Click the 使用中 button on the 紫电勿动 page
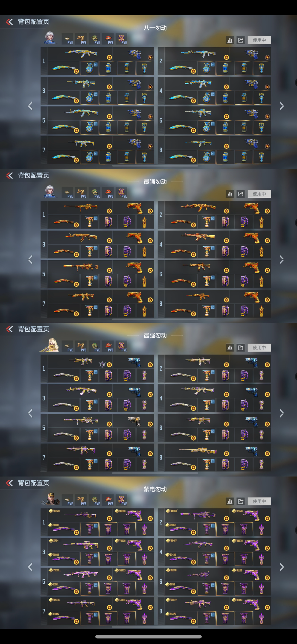Image resolution: width=297 pixels, height=644 pixels. (x=259, y=501)
